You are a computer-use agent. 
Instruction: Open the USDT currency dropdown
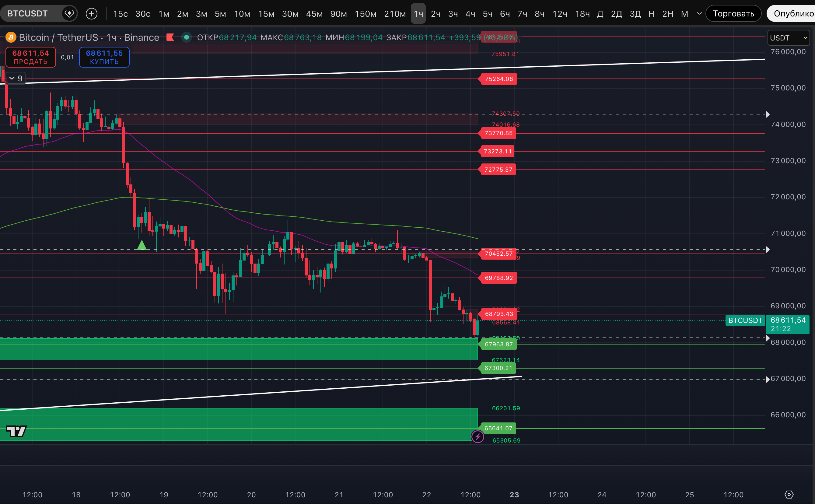(x=788, y=38)
